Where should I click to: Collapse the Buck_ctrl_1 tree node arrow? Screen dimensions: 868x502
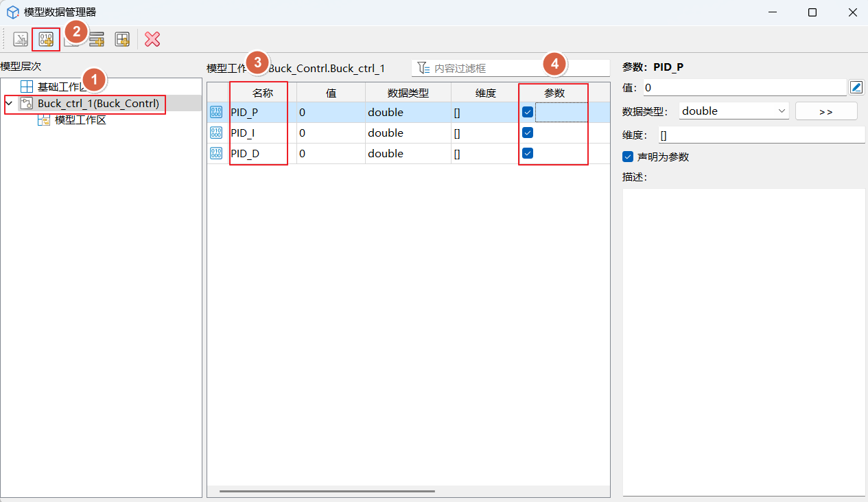pyautogui.click(x=8, y=104)
